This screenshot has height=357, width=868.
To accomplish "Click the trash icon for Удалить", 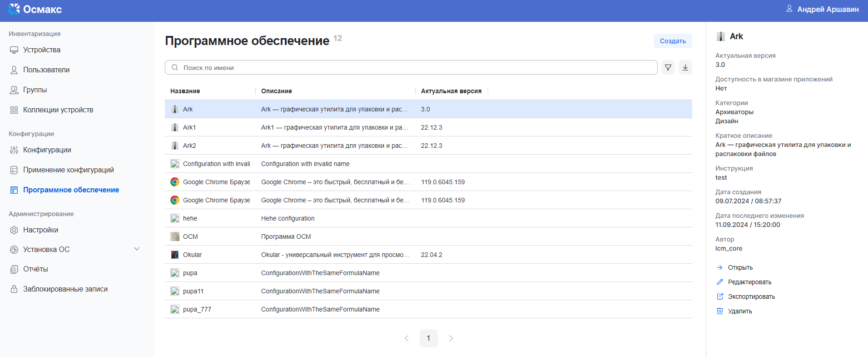I will [x=719, y=311].
